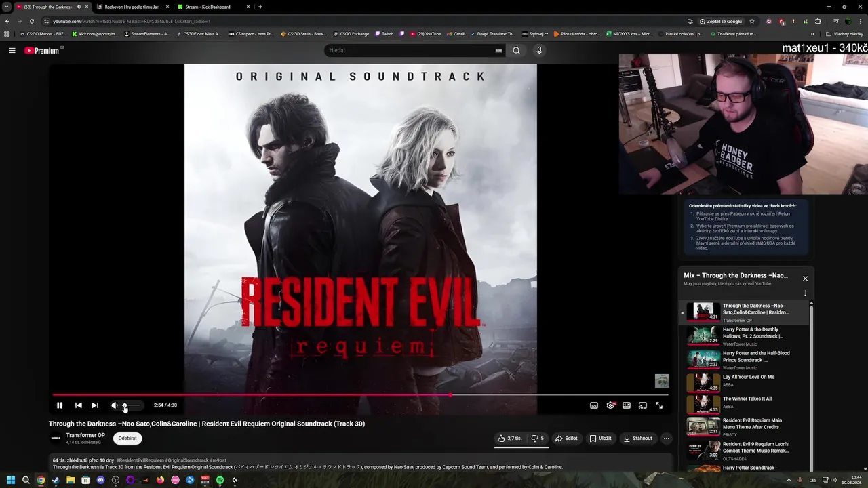Start voice search with the microphone
The width and height of the screenshot is (868, 488).
pos(539,50)
